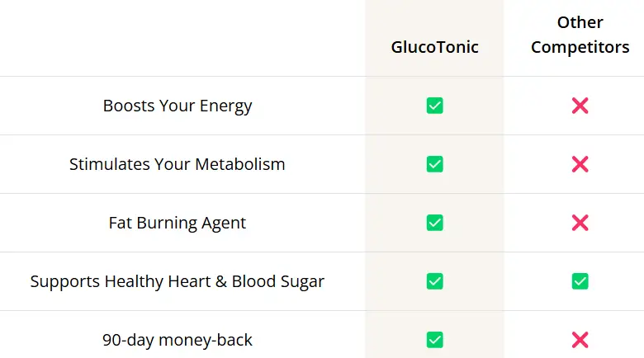Click GlucoTonic check for Fat Burning Agent

pyautogui.click(x=434, y=223)
